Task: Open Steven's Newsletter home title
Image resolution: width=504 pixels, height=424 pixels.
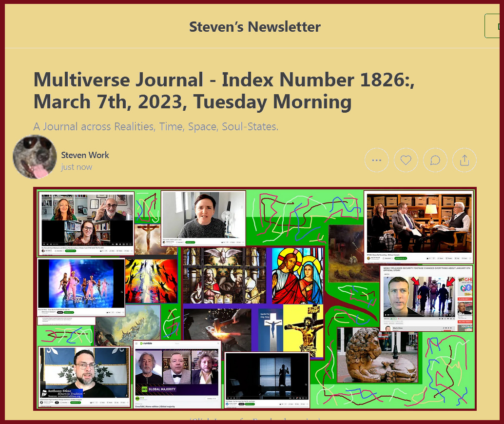Action: [x=254, y=27]
